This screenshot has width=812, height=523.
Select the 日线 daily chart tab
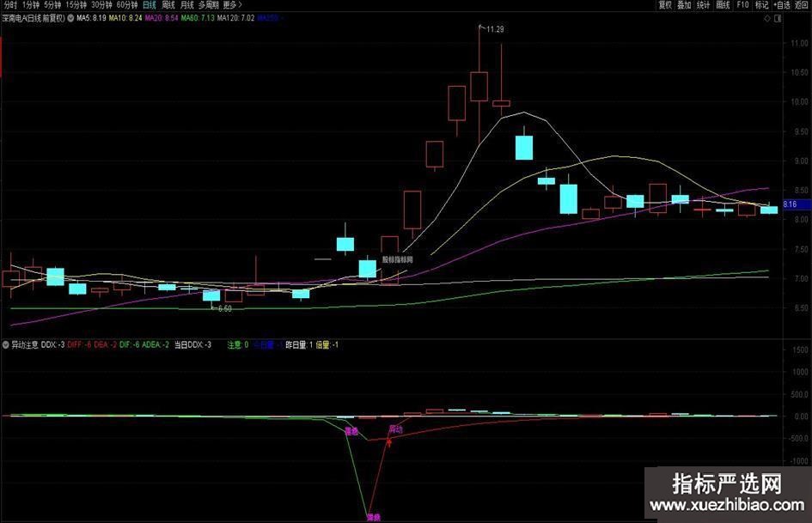click(x=150, y=4)
